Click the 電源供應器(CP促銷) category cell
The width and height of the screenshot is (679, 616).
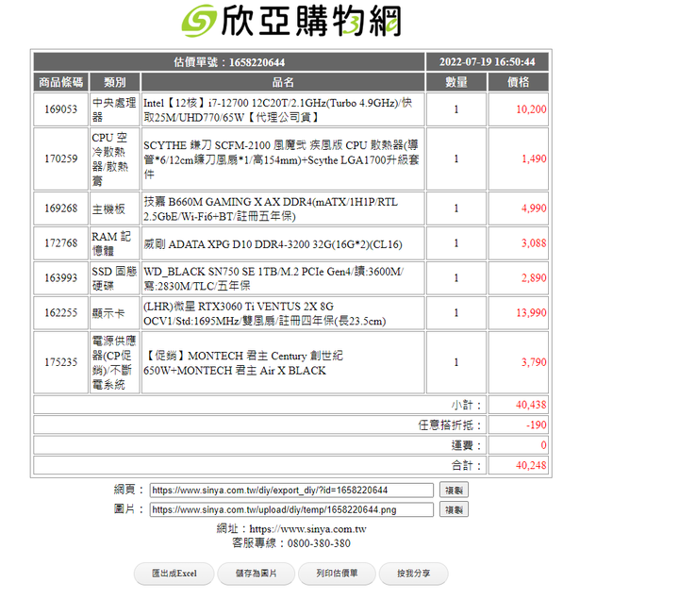pyautogui.click(x=115, y=362)
